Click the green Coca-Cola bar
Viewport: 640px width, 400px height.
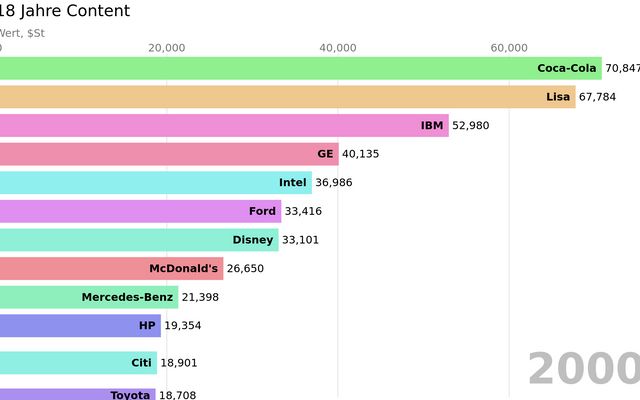(300, 68)
